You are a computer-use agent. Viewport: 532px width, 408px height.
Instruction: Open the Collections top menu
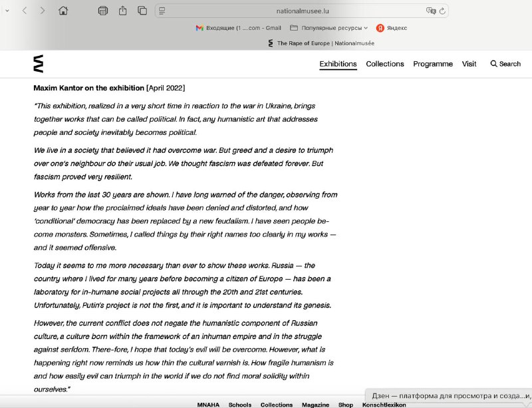(x=385, y=64)
